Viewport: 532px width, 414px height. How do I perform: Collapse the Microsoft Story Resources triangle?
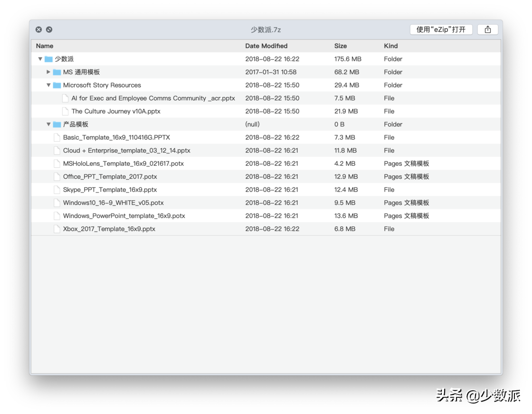coord(48,85)
